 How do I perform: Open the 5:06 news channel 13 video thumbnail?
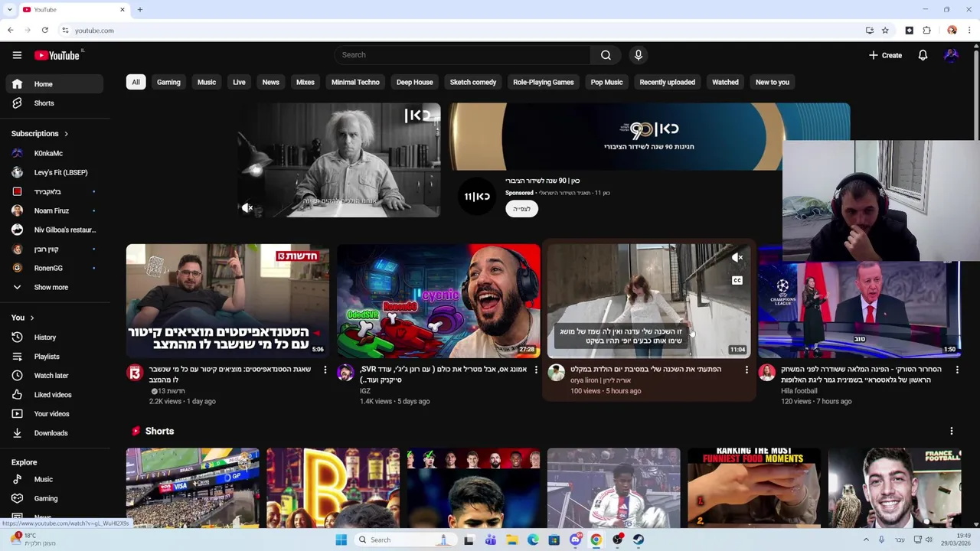tap(227, 301)
